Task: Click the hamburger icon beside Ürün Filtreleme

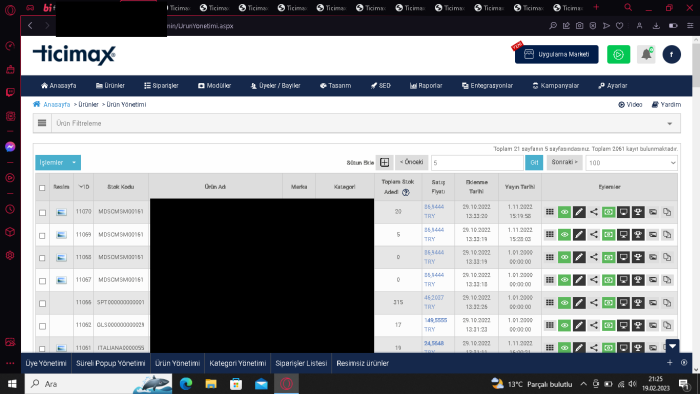Action: [x=42, y=123]
